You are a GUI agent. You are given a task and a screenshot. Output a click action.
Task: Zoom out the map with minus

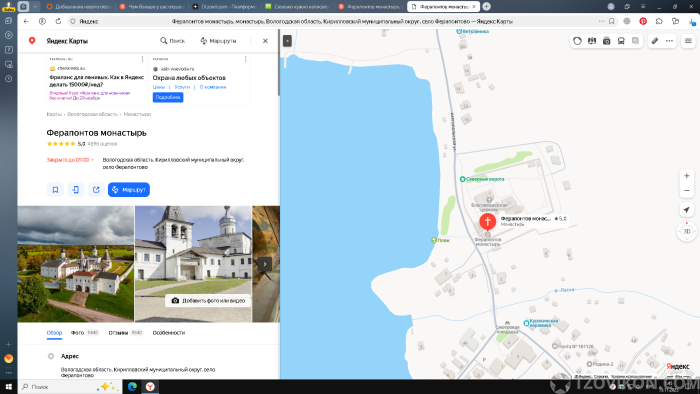coord(687,191)
